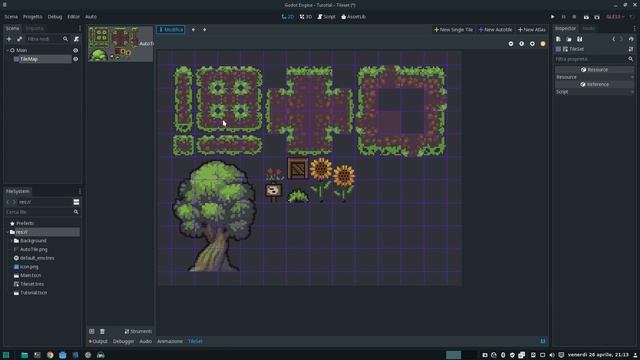Open the Editor menu
The image size is (640, 360).
(73, 17)
